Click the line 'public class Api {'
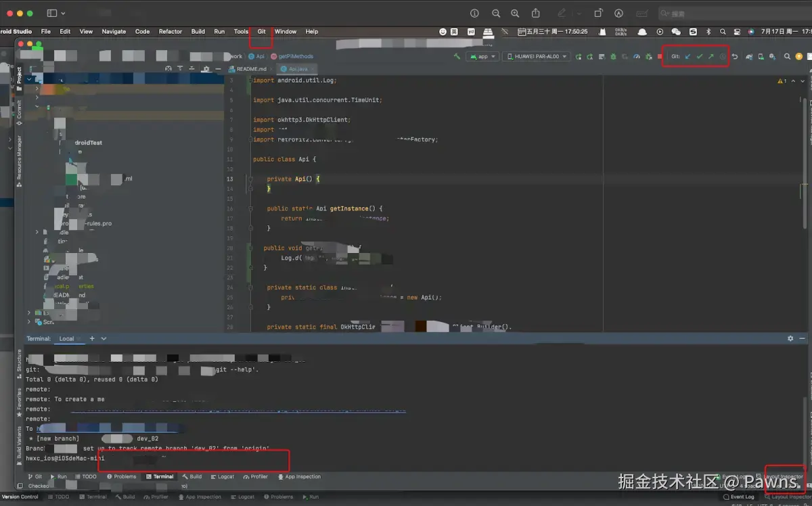Image resolution: width=812 pixels, height=506 pixels. tap(284, 159)
